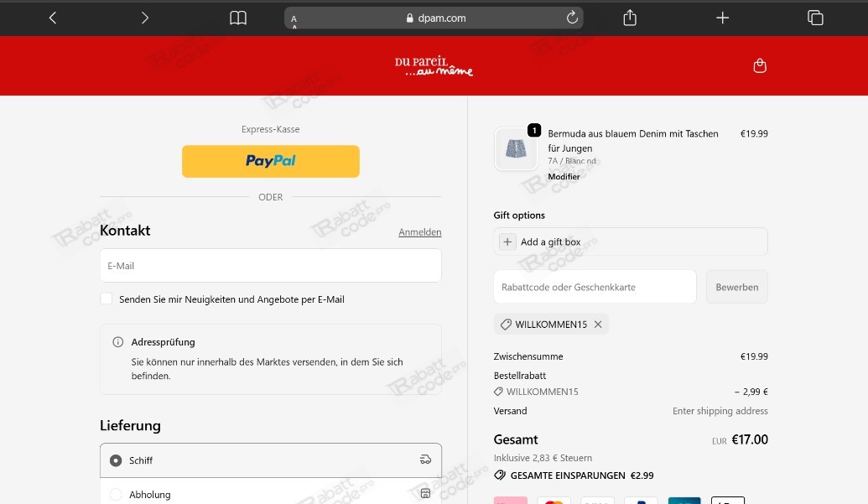Viewport: 868px width, 504px height.
Task: Open a new tab with the plus icon
Action: click(x=722, y=17)
